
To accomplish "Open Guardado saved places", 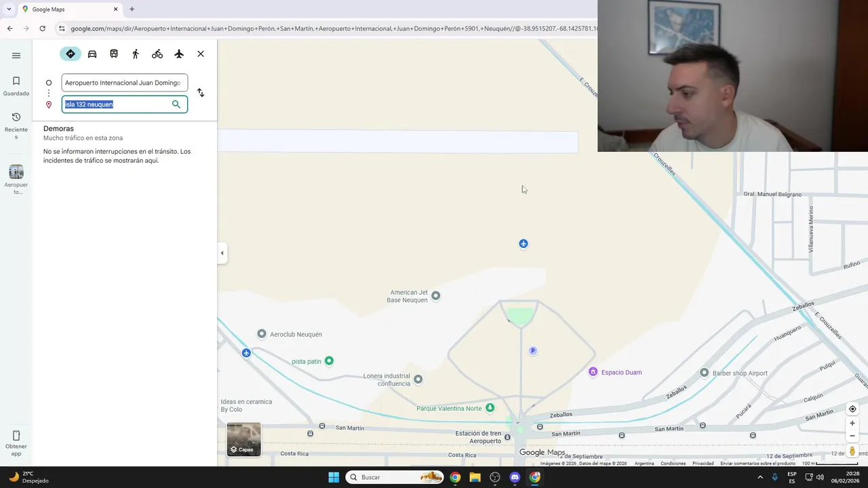I will point(16,86).
